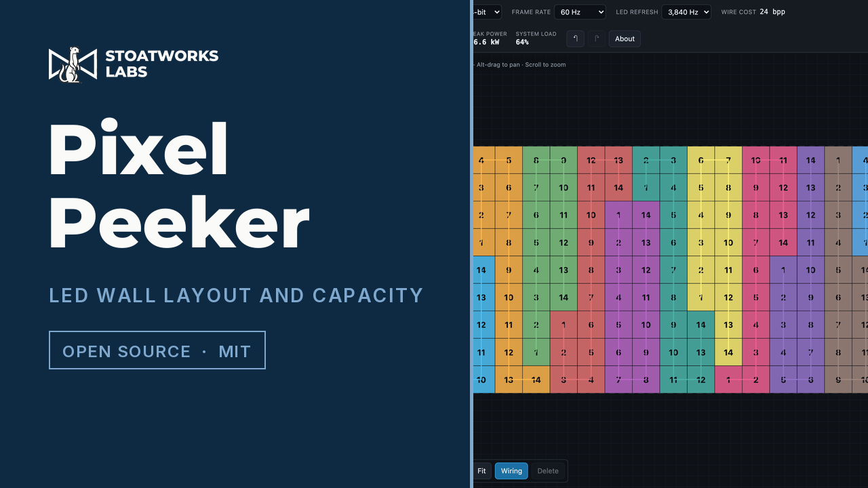Click the Alt-drag to pan hint text
Screen dimensions: 868x488
(521, 65)
